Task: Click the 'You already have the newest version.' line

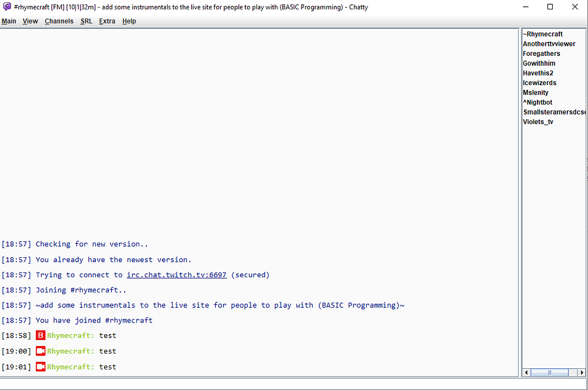Action: click(x=113, y=260)
